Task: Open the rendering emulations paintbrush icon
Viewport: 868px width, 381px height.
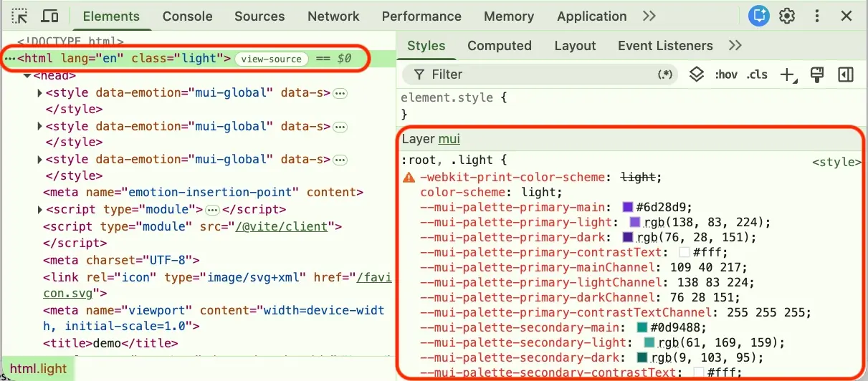Action: [x=816, y=74]
